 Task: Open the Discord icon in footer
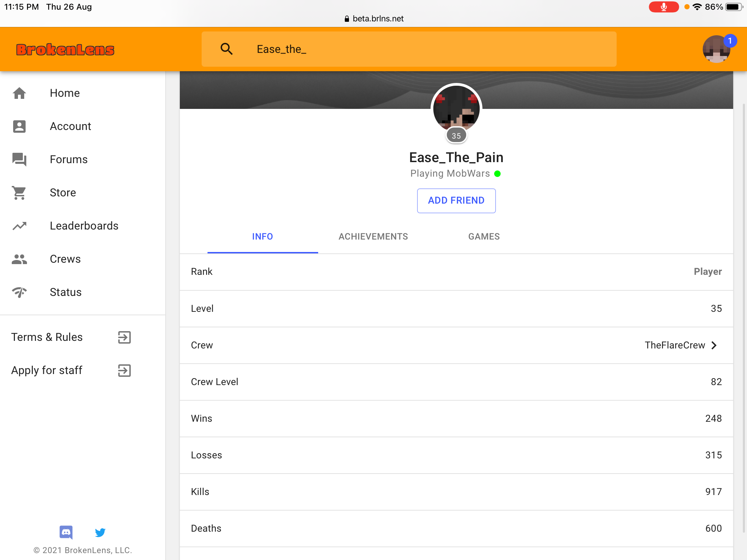[x=66, y=532]
